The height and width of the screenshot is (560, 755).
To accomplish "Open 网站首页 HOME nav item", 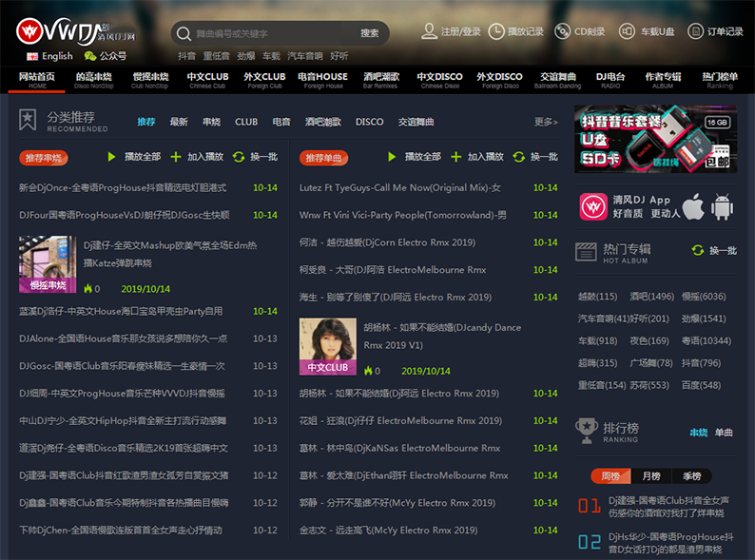I will point(36,80).
